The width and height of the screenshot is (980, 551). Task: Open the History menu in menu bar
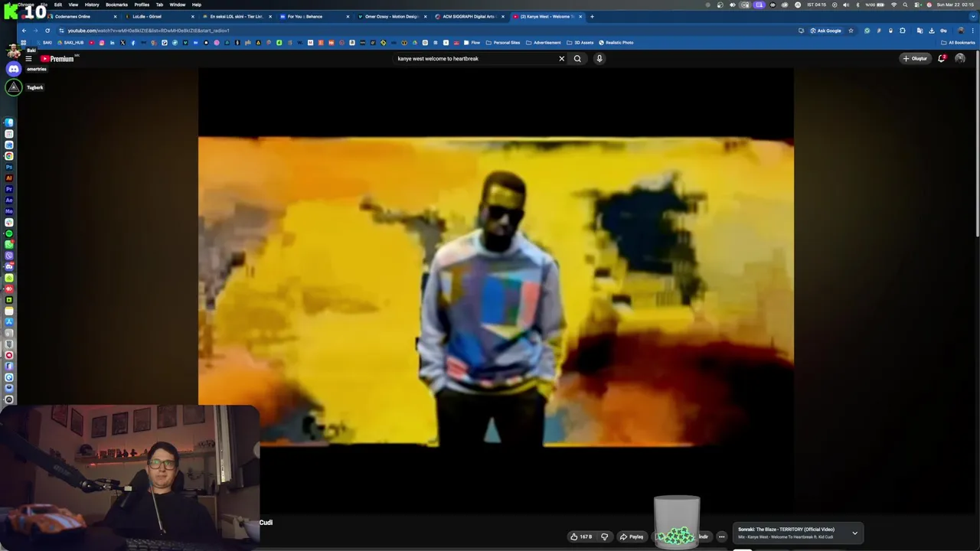tap(92, 5)
